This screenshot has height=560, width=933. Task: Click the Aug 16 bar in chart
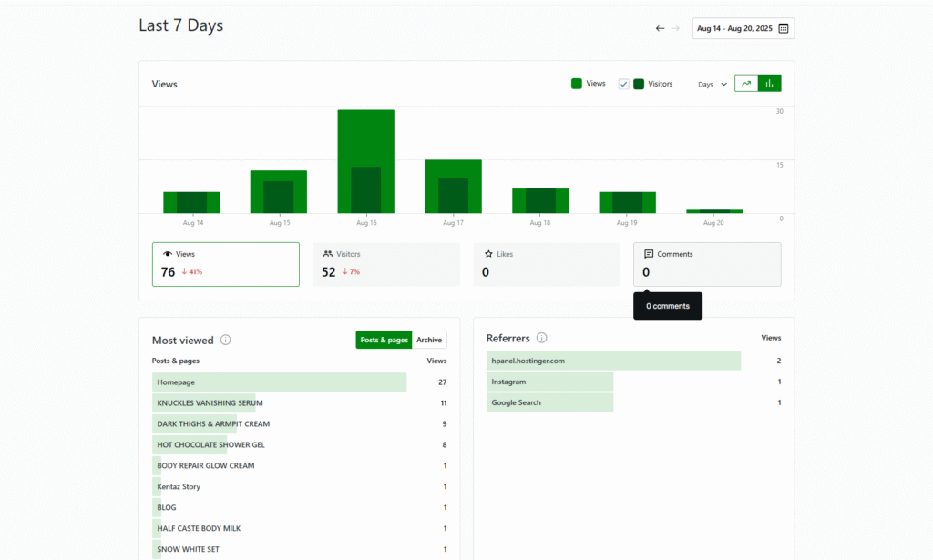365,161
